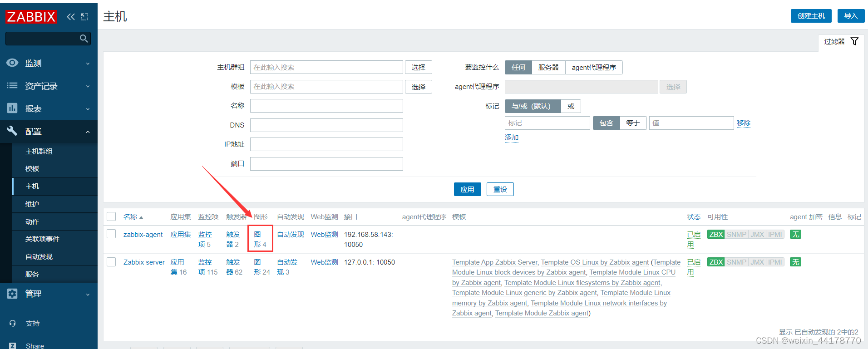Click the Monitoring eye icon

click(x=12, y=63)
